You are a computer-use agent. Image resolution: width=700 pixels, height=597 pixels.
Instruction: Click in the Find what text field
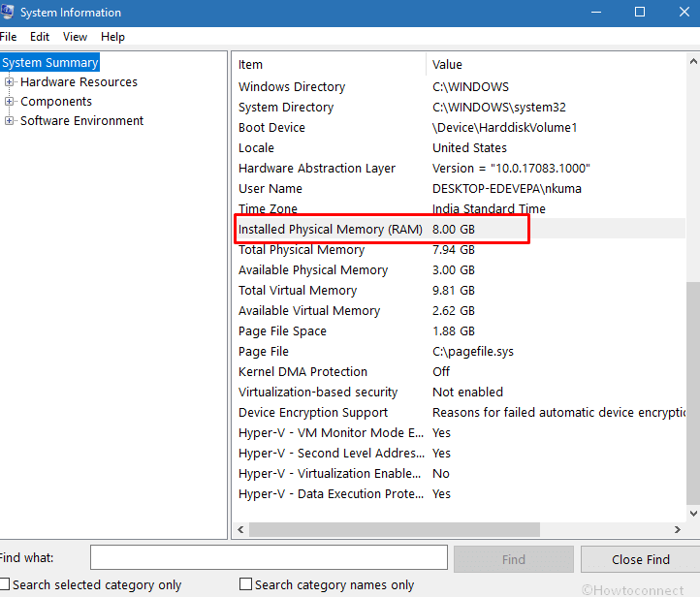269,557
